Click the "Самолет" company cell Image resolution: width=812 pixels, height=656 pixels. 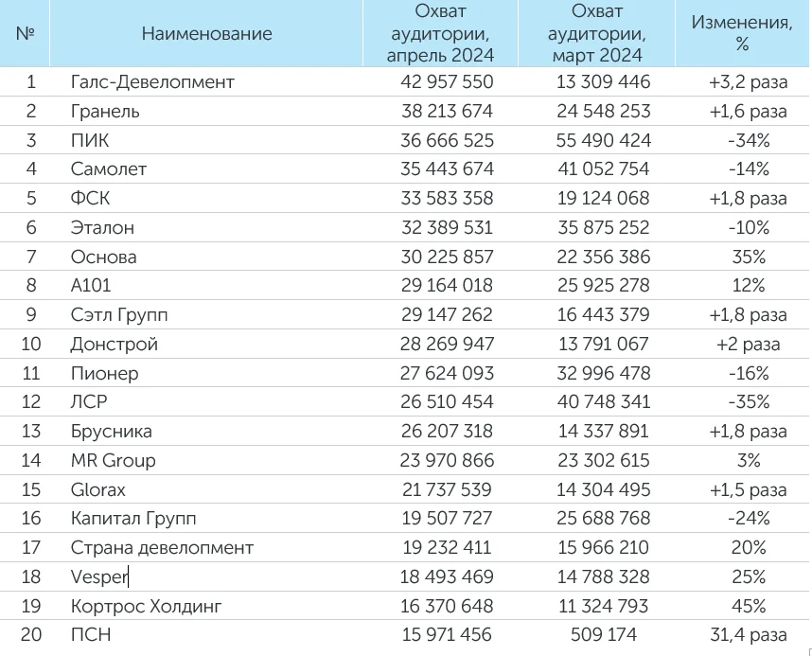coord(109,169)
